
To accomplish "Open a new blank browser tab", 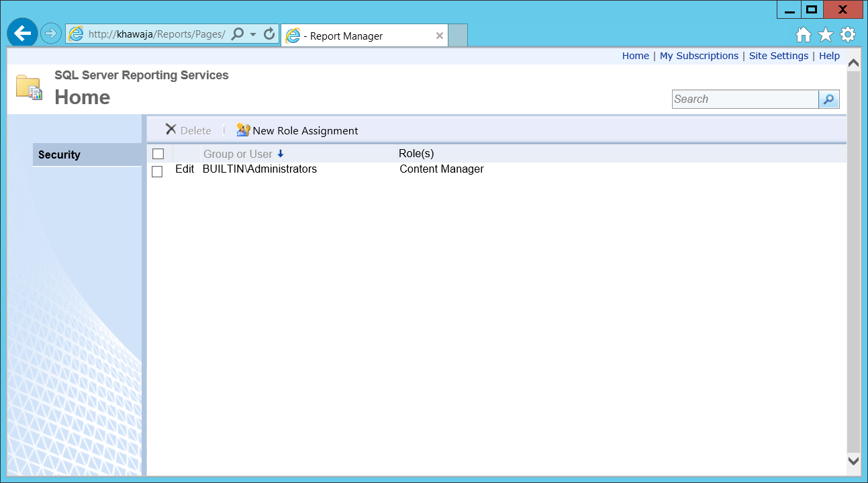I will pyautogui.click(x=458, y=36).
